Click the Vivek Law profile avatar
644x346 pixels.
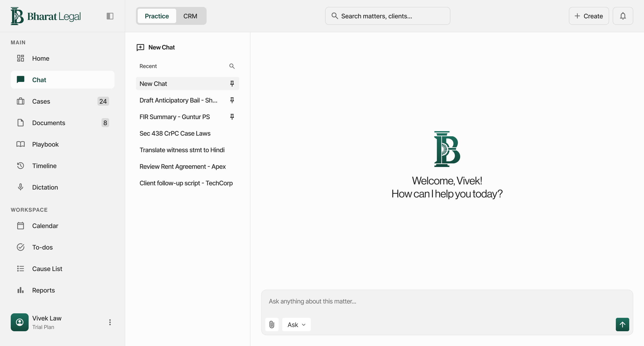click(x=20, y=322)
